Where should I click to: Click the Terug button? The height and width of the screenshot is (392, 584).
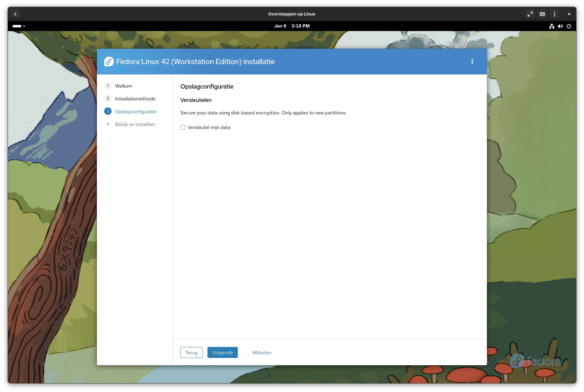[x=191, y=352]
